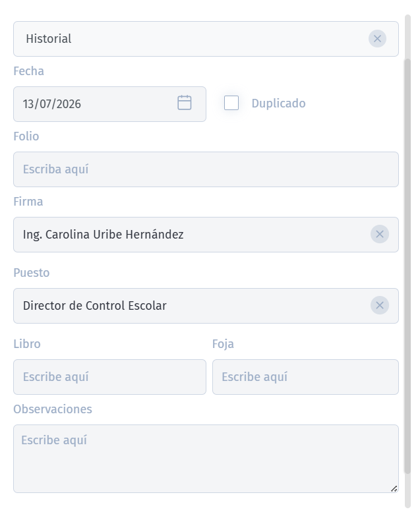Focus the Foja text input
The height and width of the screenshot is (524, 420).
[305, 377]
